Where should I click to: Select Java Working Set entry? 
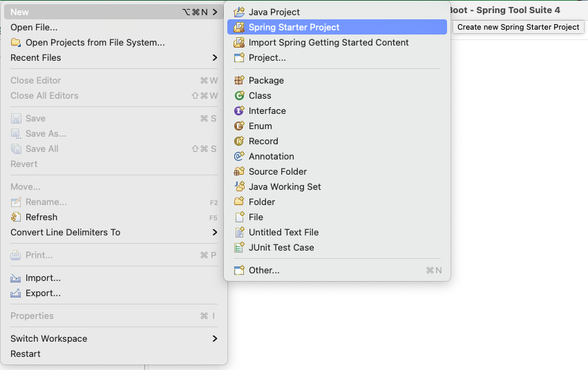point(337,186)
